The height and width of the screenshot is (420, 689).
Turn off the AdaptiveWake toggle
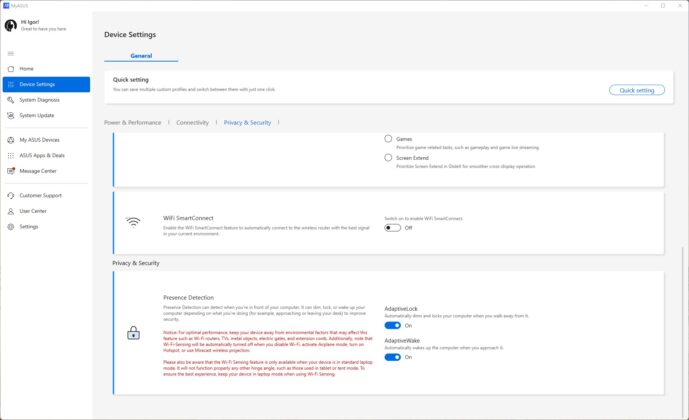pos(392,357)
